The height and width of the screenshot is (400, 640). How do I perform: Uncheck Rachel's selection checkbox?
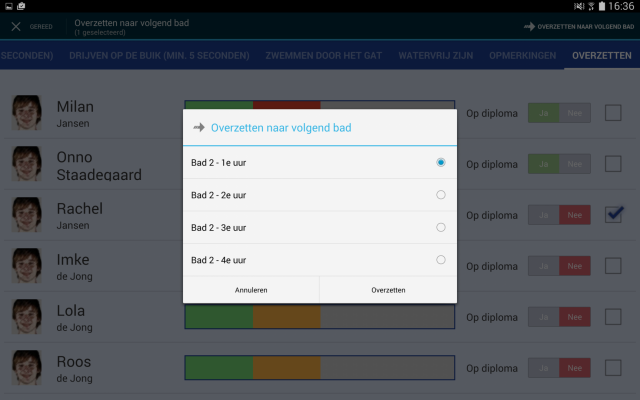click(613, 215)
